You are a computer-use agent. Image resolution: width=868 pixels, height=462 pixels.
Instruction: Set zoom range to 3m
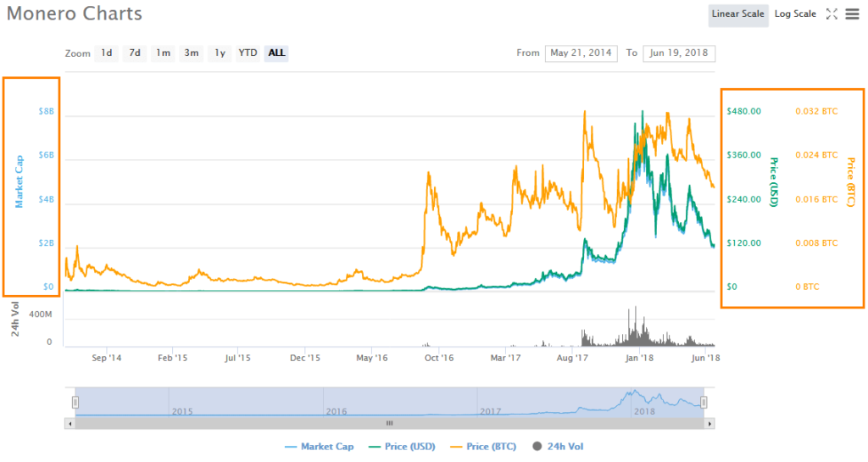tap(192, 53)
